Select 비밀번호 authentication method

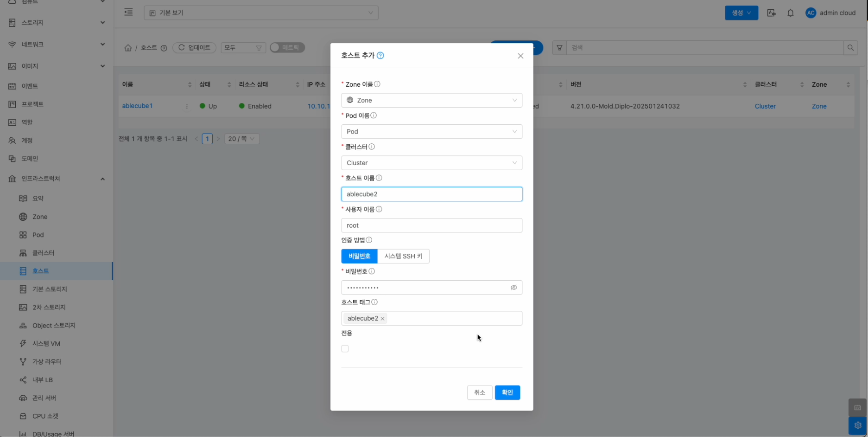[359, 256]
